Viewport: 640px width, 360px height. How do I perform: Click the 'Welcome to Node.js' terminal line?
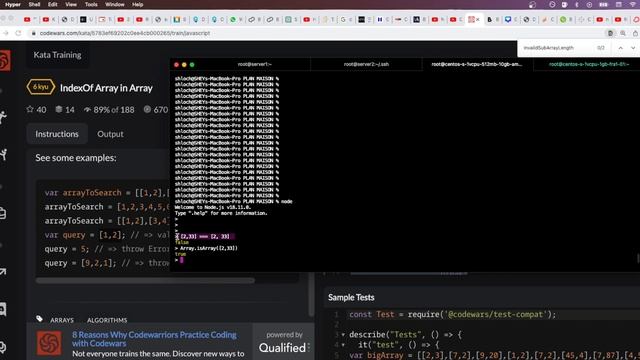[213, 207]
